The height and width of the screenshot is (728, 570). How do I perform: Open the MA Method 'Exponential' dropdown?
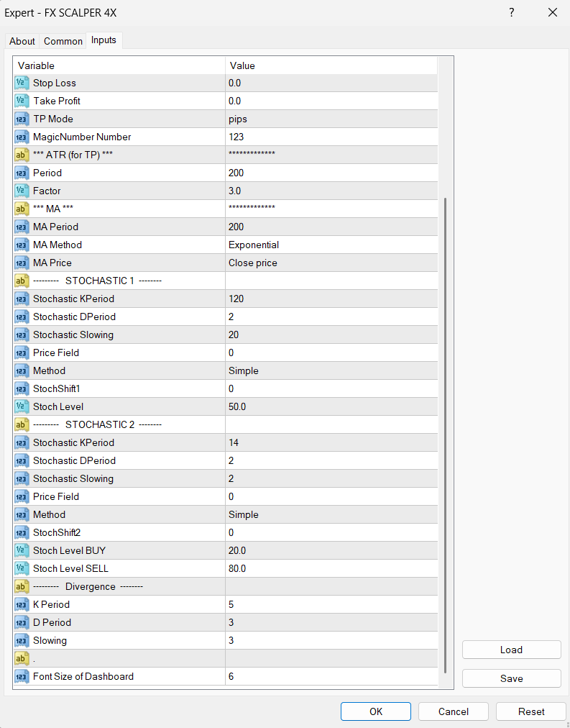pos(331,245)
